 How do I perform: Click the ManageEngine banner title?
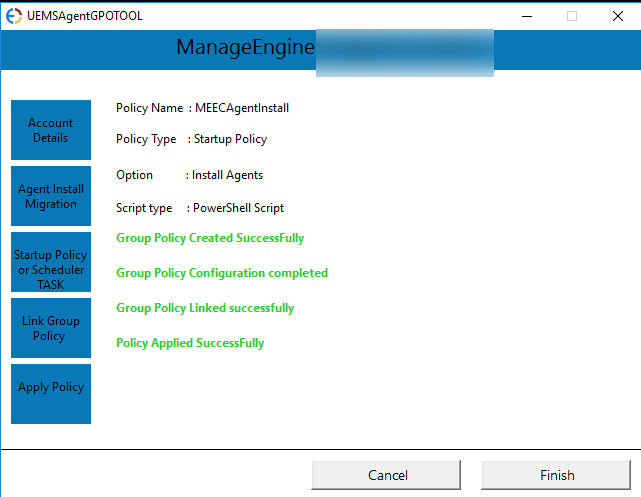(x=245, y=47)
